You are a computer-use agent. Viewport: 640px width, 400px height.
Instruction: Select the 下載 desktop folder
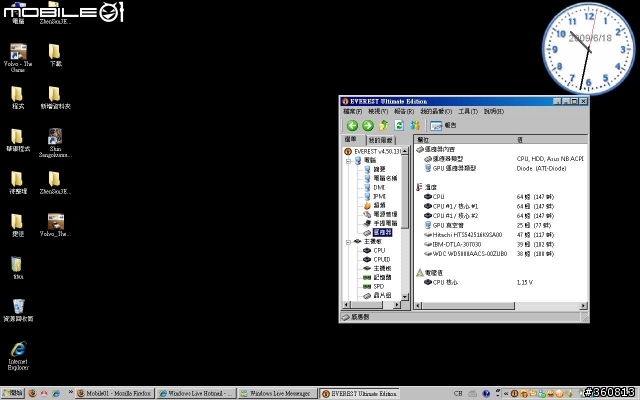[55, 55]
